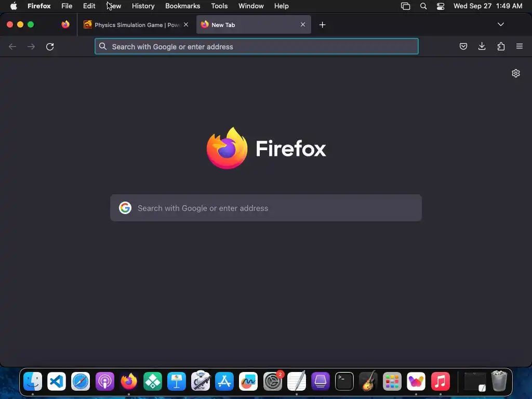The image size is (532, 399).
Task: Open the Help menu
Action: point(281,6)
